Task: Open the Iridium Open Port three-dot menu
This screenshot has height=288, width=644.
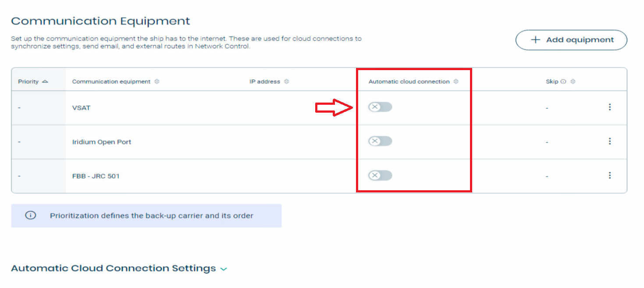Action: coord(609,141)
